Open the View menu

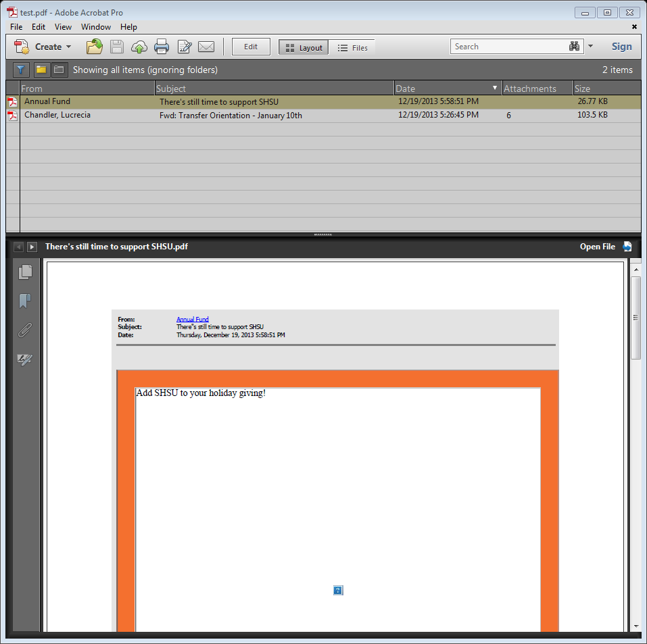point(63,27)
